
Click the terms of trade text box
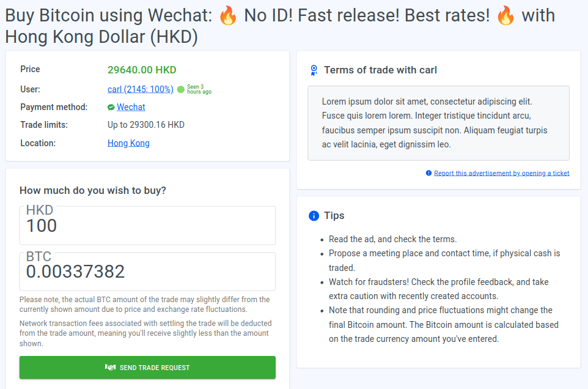(438, 123)
